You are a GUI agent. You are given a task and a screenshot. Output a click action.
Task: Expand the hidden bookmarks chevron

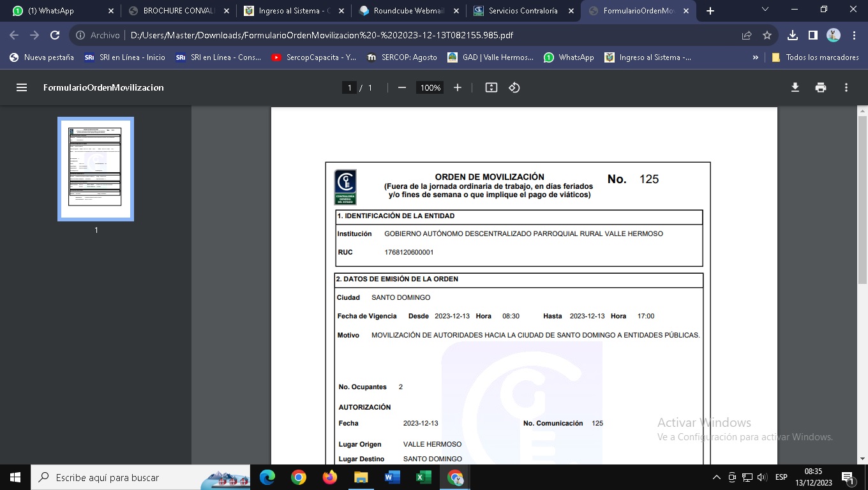click(756, 57)
